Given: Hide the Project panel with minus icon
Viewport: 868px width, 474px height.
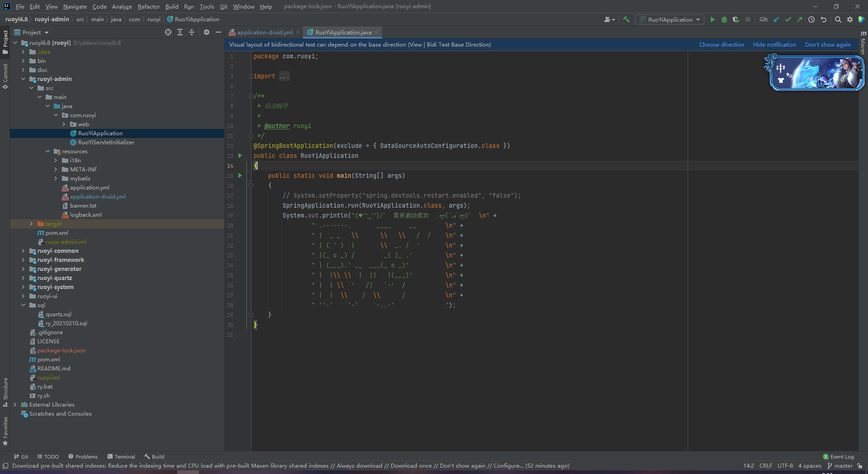Looking at the screenshot, I should coord(218,32).
